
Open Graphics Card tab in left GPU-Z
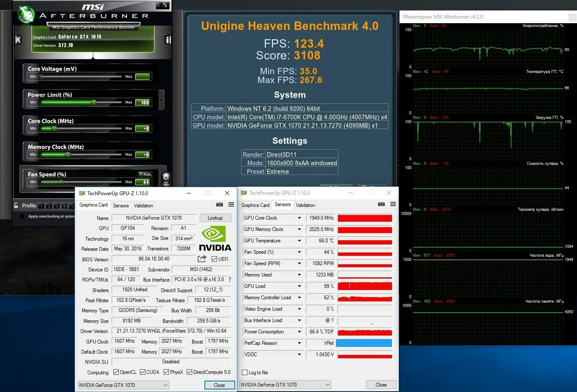point(94,205)
